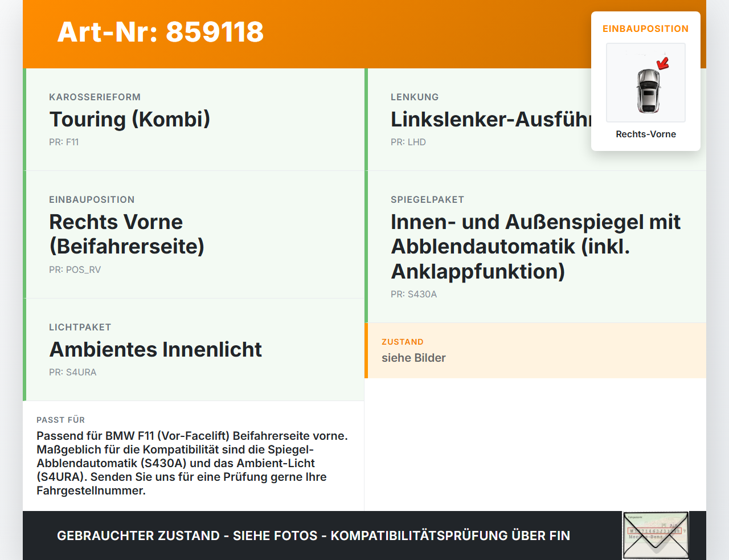
Task: Select the Ambientes Innenlicht card
Action: (x=194, y=350)
